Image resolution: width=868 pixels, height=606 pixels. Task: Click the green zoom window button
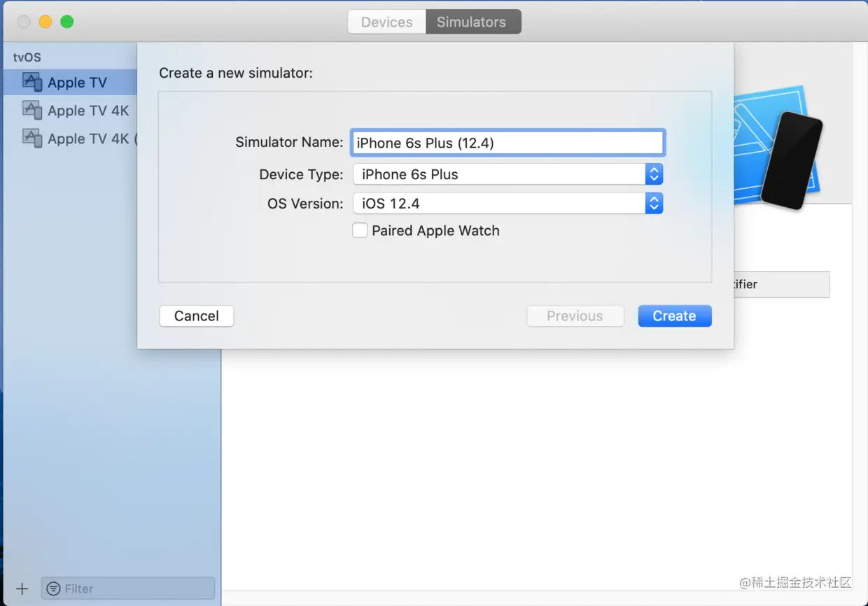pyautogui.click(x=67, y=22)
